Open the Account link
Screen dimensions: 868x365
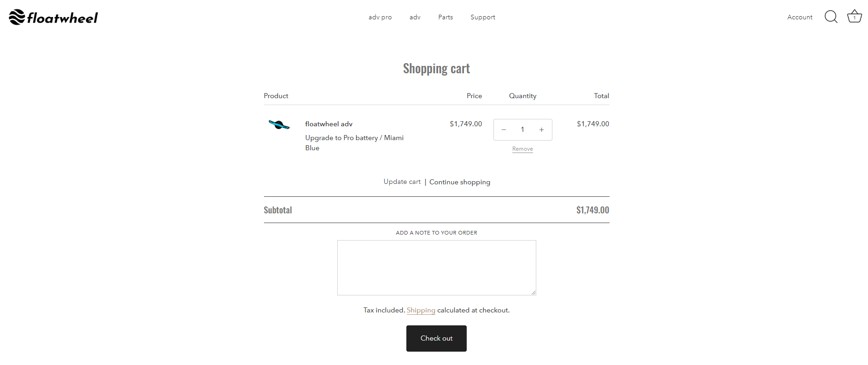[800, 18]
